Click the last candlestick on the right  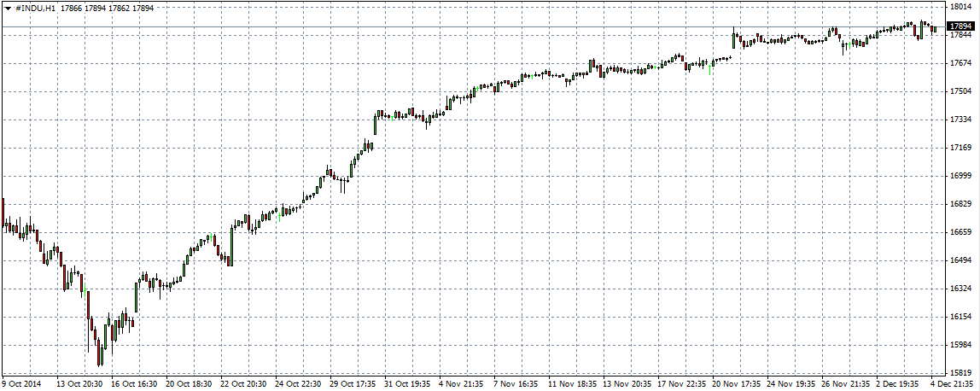click(935, 28)
